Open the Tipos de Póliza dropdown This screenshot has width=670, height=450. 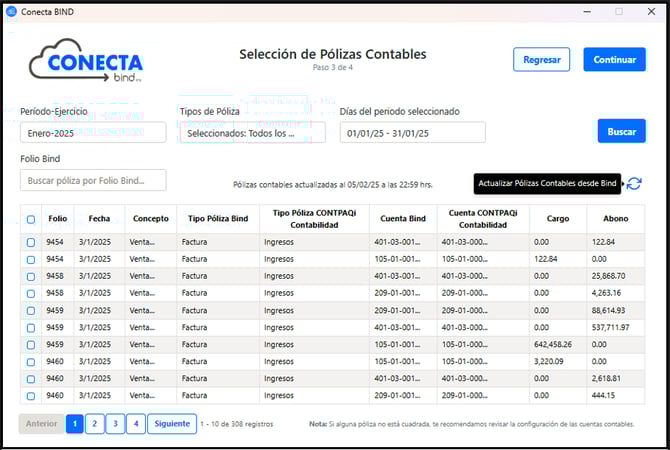(x=253, y=133)
